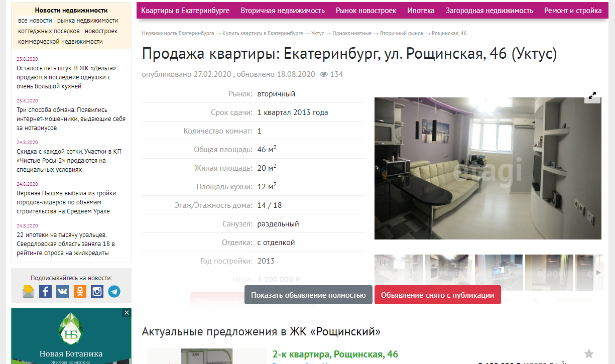Select the fourth photo thumbnail
Image resolution: width=615 pixels, height=364 pixels.
pos(549,273)
